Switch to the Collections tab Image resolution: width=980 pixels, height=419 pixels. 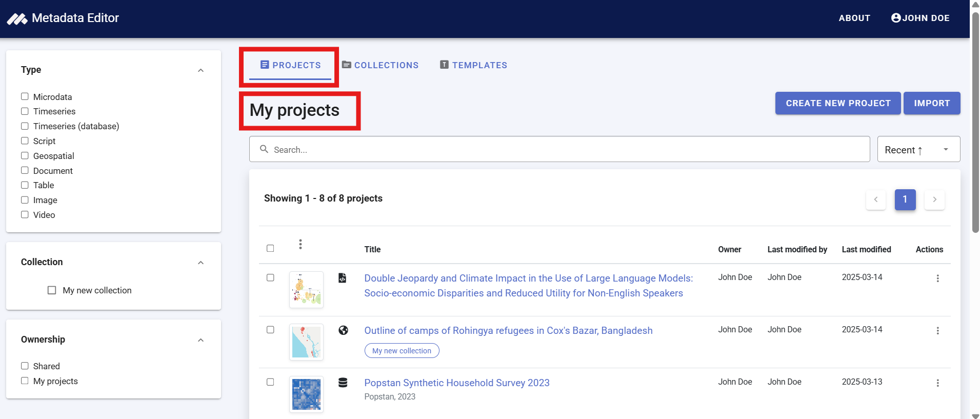[x=380, y=65]
